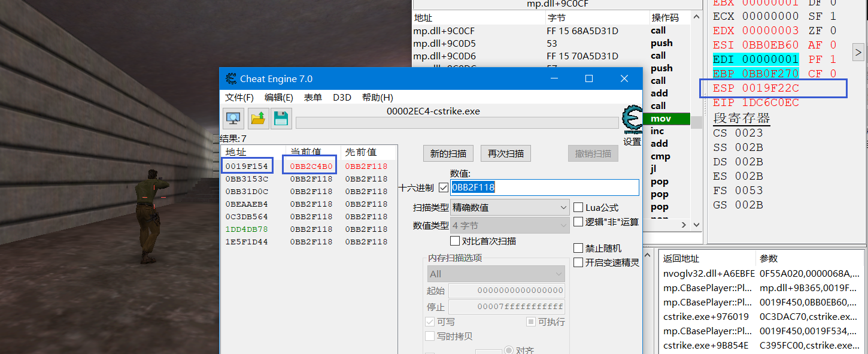Open the 编辑(E) menu
Image resolution: width=868 pixels, height=354 pixels.
[x=279, y=97]
